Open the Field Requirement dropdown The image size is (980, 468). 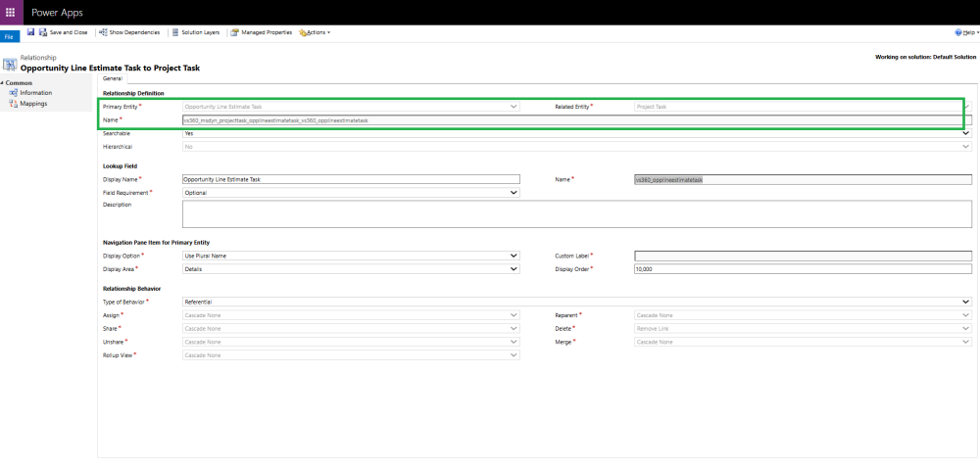(x=351, y=193)
